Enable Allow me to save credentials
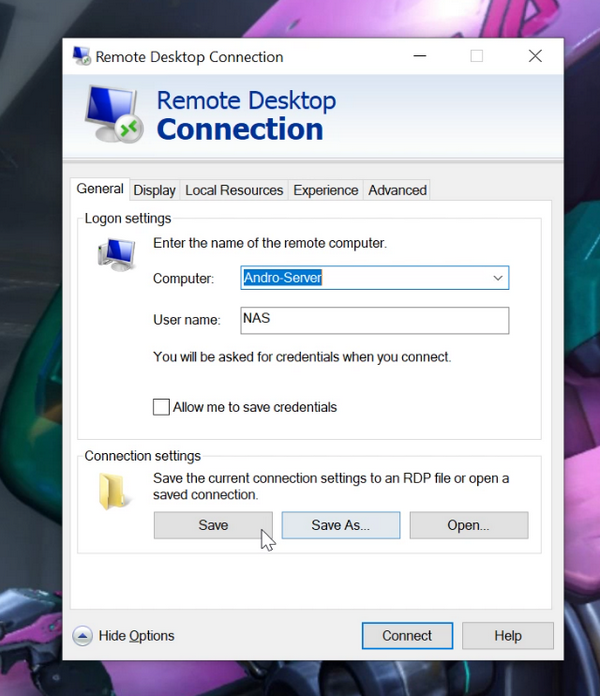Viewport: 600px width, 696px height. pos(161,407)
